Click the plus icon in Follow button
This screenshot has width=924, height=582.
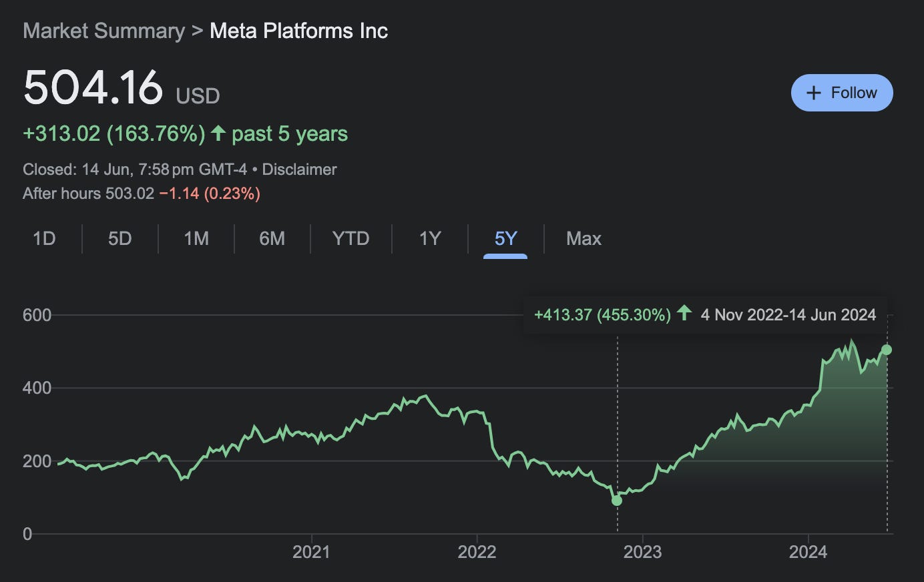813,93
